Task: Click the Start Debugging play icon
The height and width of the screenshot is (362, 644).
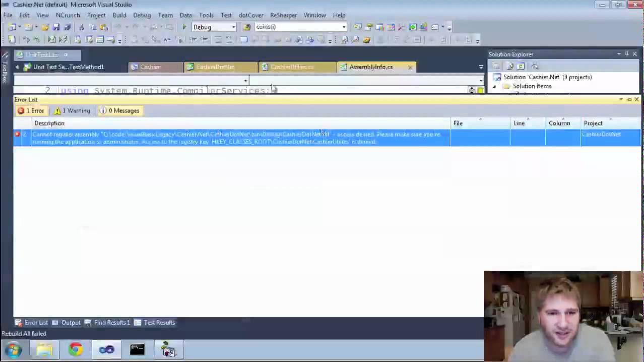Action: [184, 27]
